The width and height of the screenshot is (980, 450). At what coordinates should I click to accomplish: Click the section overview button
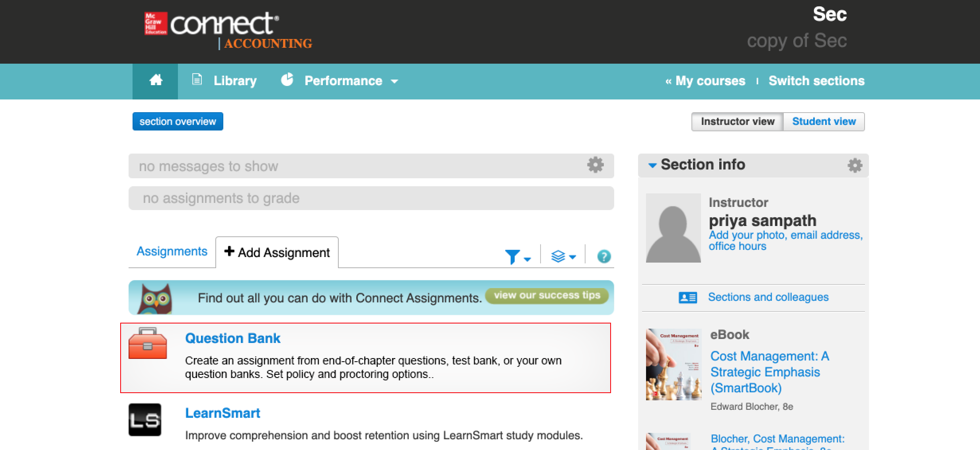pyautogui.click(x=178, y=121)
